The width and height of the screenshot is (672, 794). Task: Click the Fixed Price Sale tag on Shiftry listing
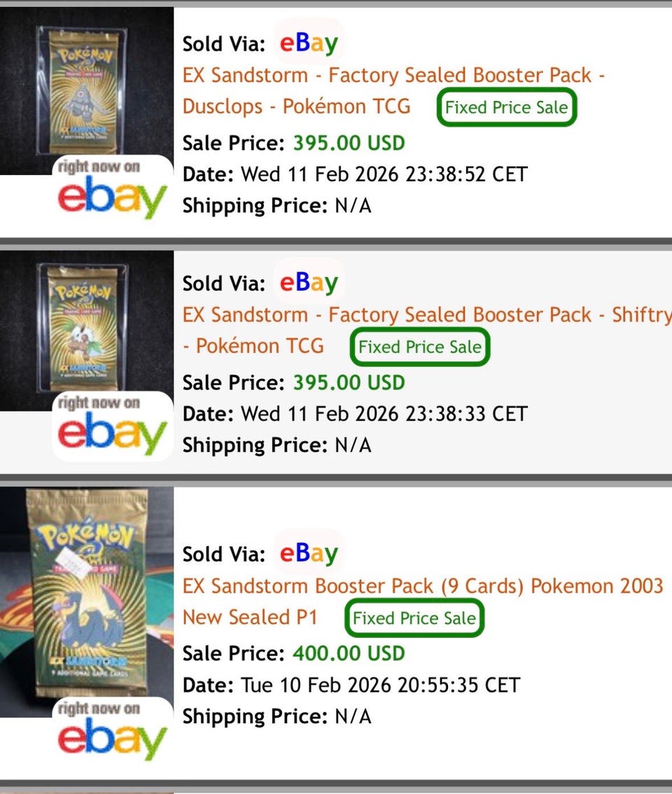420,347
